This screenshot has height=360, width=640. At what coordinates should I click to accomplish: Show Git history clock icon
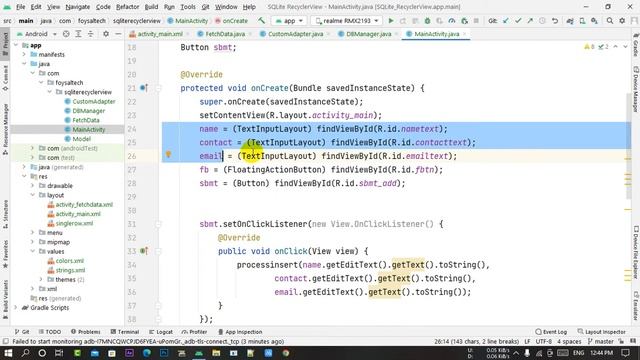tap(542, 20)
